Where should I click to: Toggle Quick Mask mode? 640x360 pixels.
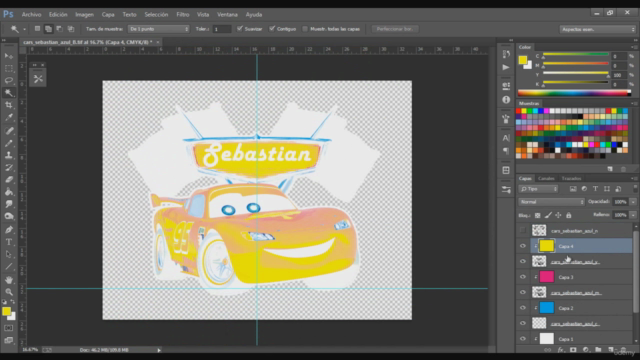(9, 328)
